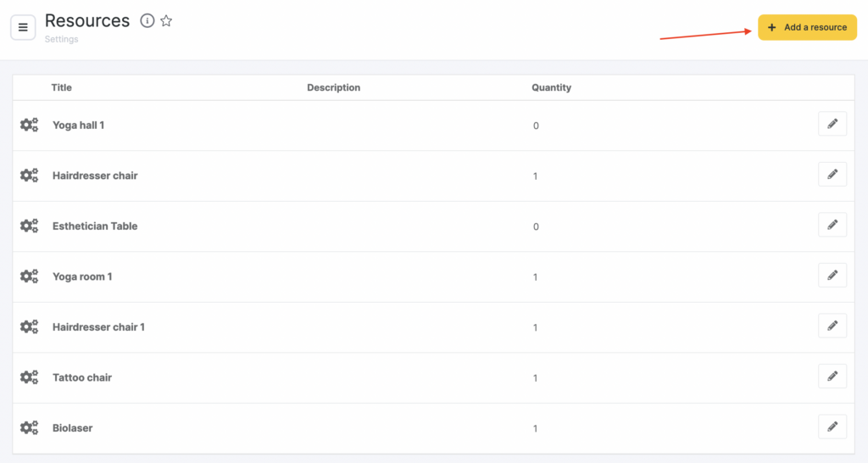Edit the Tattoo chair resource
The height and width of the screenshot is (463, 868).
pos(832,377)
